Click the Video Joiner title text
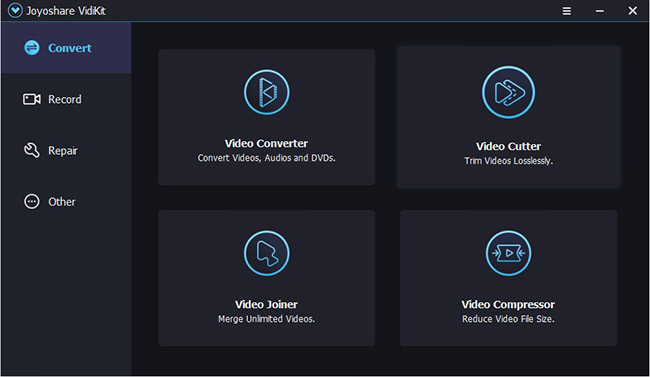 (x=266, y=304)
